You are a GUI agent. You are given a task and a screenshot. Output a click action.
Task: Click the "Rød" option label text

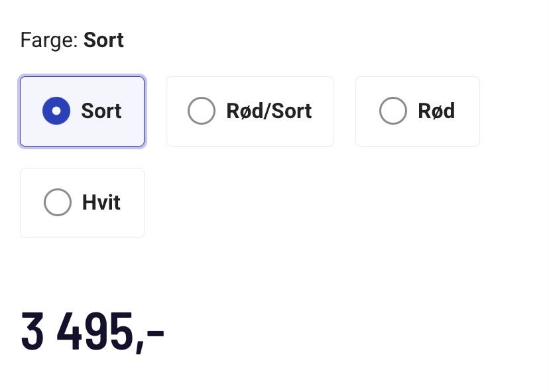point(436,111)
